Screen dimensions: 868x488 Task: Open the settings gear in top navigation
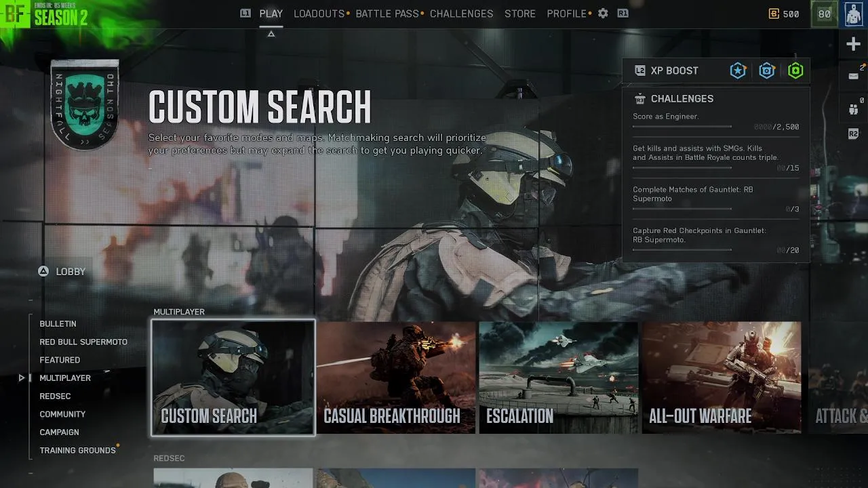[603, 13]
